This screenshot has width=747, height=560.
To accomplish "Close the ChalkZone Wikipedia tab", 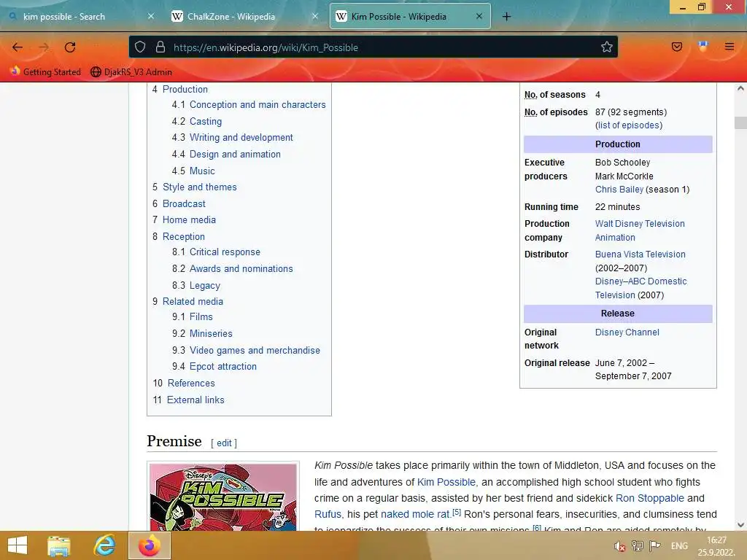I will point(315,16).
